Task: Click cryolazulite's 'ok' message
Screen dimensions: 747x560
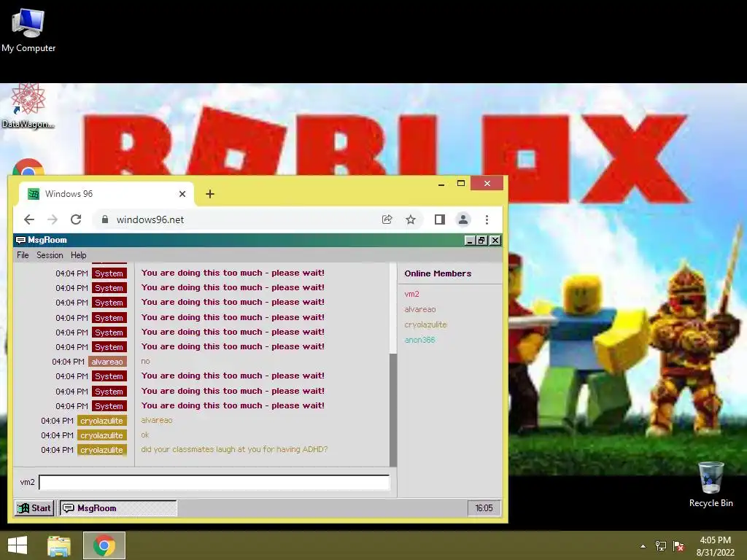Action: 145,435
